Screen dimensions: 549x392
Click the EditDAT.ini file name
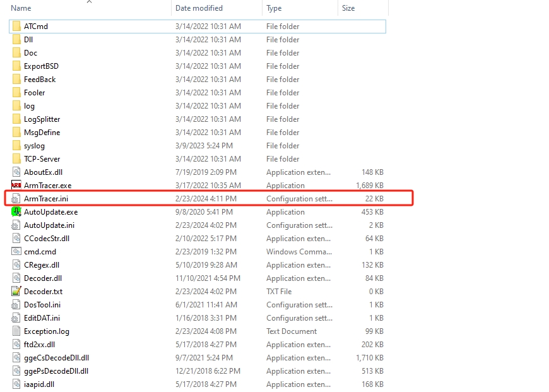pyautogui.click(x=42, y=318)
